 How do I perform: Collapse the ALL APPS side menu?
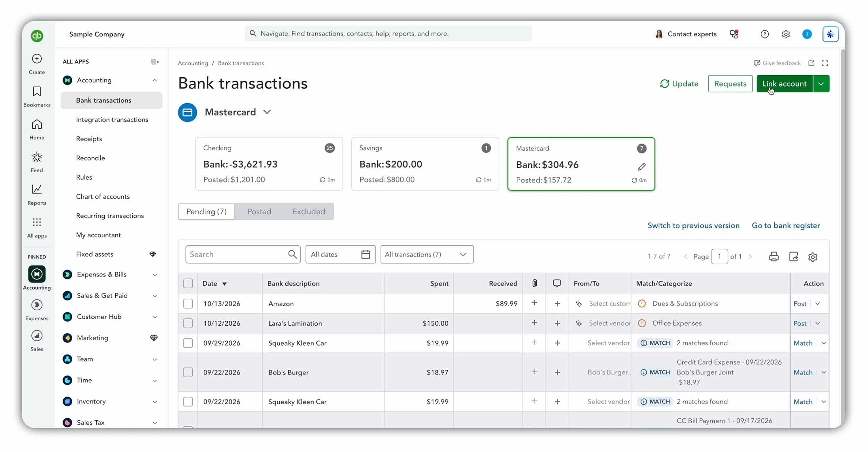pos(155,62)
